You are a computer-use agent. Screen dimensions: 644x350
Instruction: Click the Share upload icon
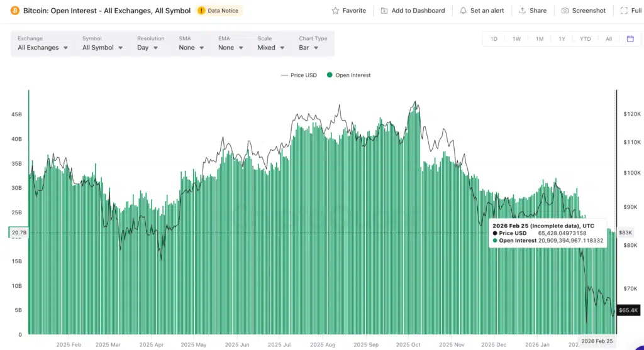(522, 11)
